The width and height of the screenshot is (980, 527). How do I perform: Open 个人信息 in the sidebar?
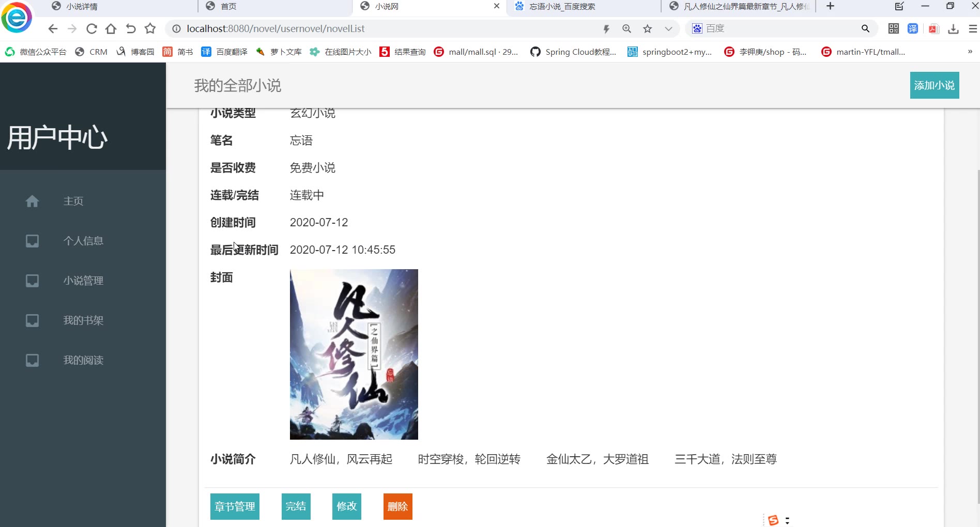pos(83,241)
